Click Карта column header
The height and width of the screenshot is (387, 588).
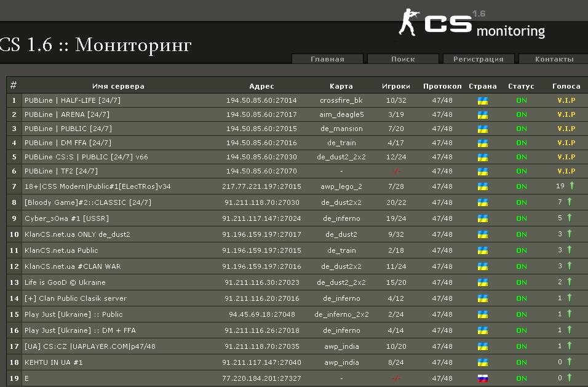(341, 86)
